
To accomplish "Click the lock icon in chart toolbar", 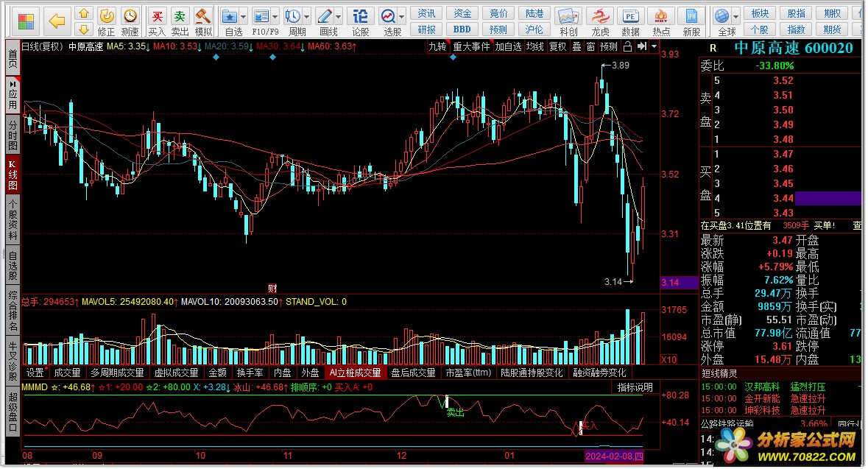I will [x=628, y=46].
